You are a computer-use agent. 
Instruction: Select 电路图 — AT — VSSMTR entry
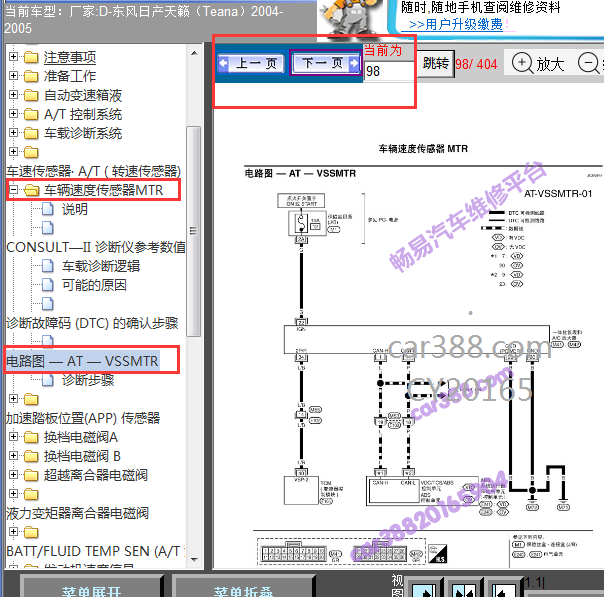coord(82,361)
